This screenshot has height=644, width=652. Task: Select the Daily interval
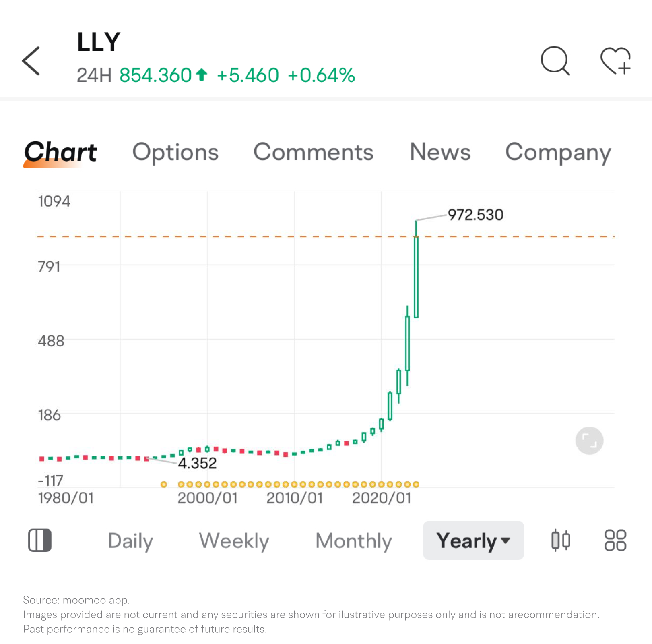coord(130,541)
